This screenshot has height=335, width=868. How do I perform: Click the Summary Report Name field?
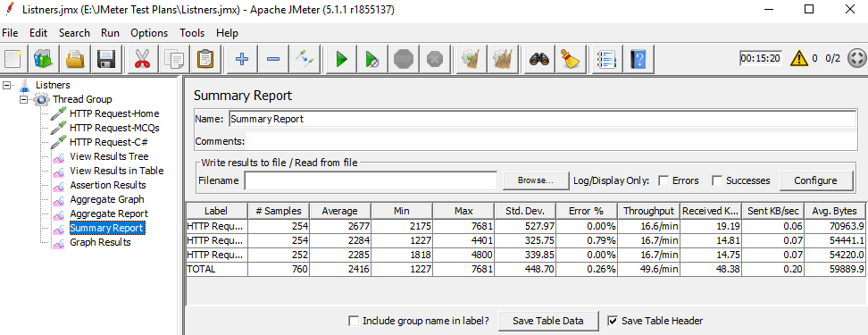[543, 119]
